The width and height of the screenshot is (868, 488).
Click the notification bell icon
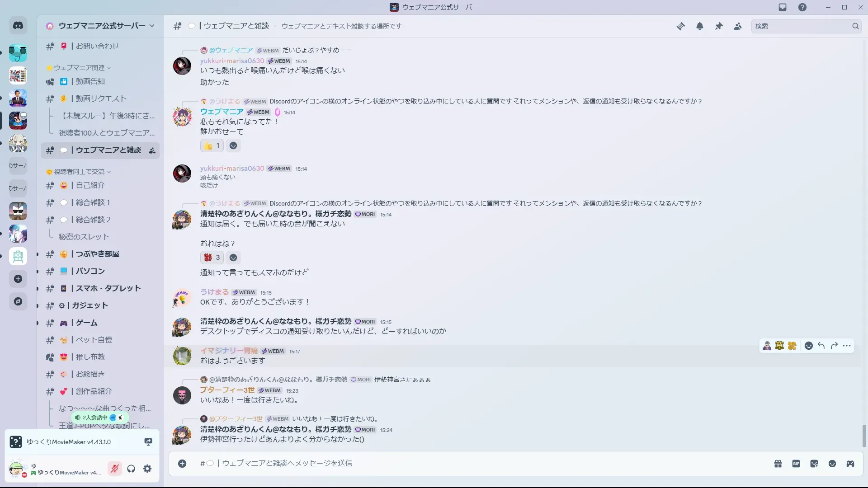(700, 26)
